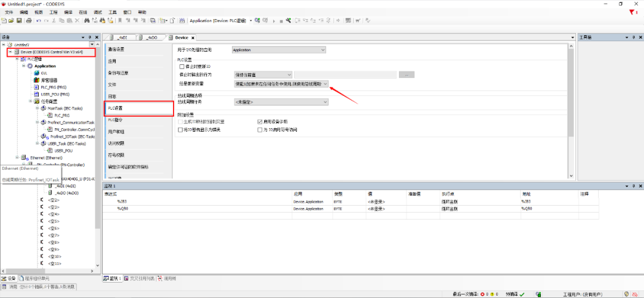Open the 视图 menu
The height and width of the screenshot is (298, 644).
pos(39,13)
